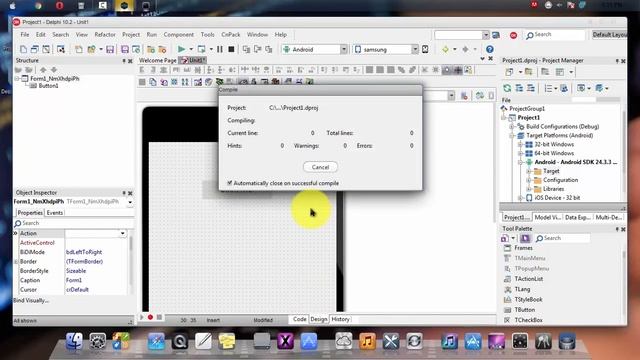
Task: Select Button1 in the Structure tree
Action: (48, 86)
